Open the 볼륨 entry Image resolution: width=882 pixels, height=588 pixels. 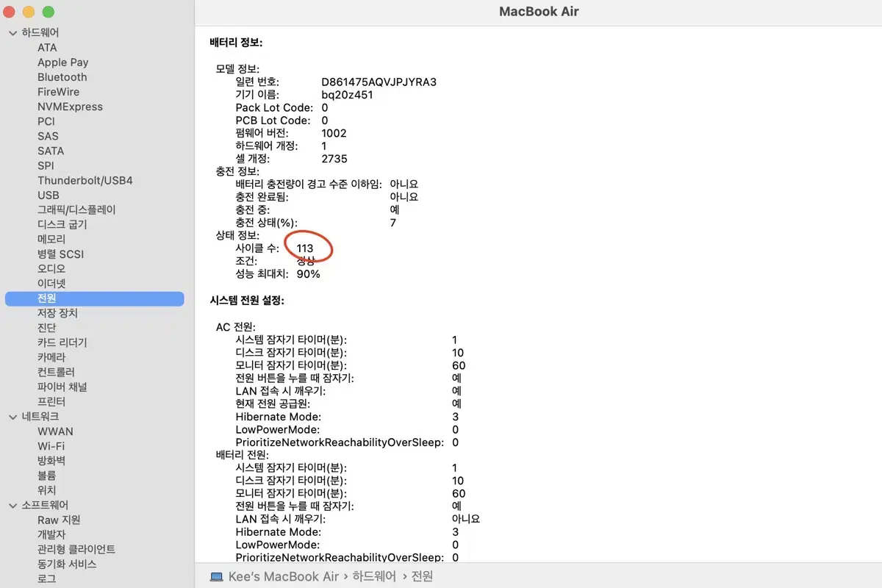46,476
